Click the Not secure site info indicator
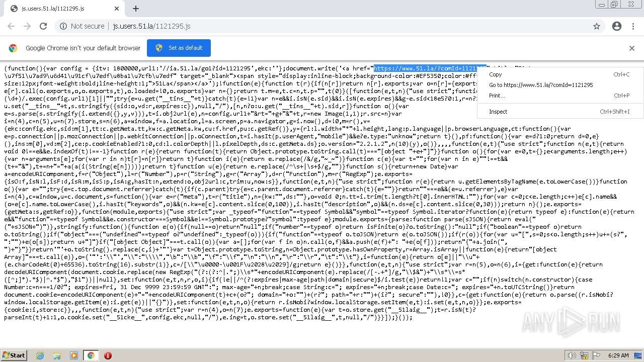The height and width of the screenshot is (362, 644). tap(82, 26)
